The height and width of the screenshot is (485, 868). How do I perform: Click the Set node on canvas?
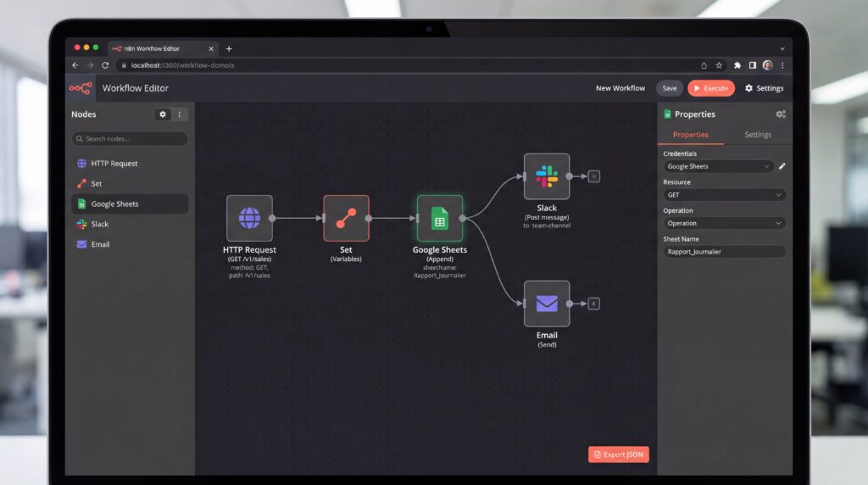pos(346,218)
